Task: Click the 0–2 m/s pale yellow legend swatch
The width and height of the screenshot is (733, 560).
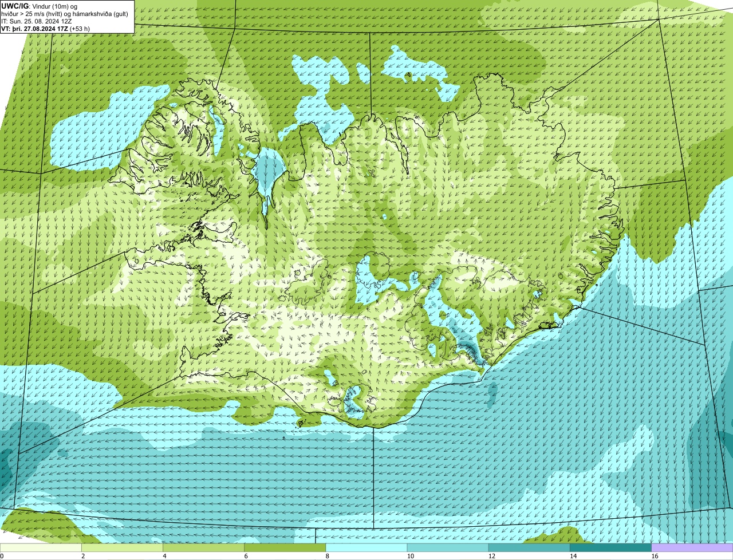Action: [41, 547]
